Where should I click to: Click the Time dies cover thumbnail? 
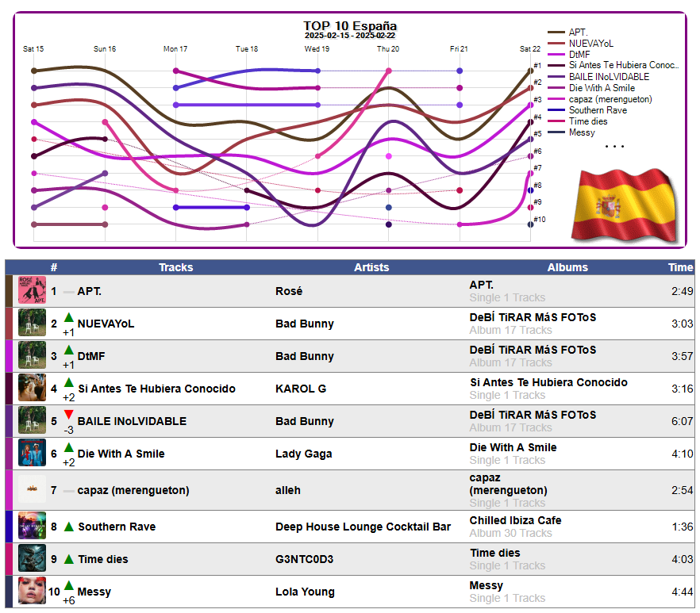32,558
